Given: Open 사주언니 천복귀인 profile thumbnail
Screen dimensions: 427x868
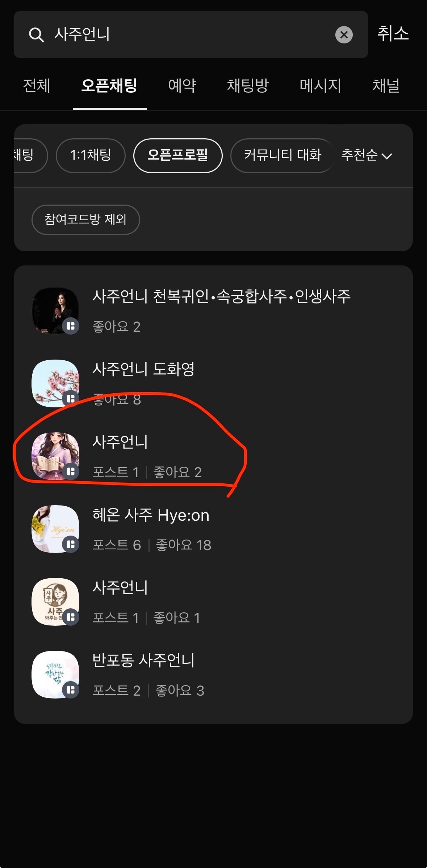Looking at the screenshot, I should (x=55, y=311).
